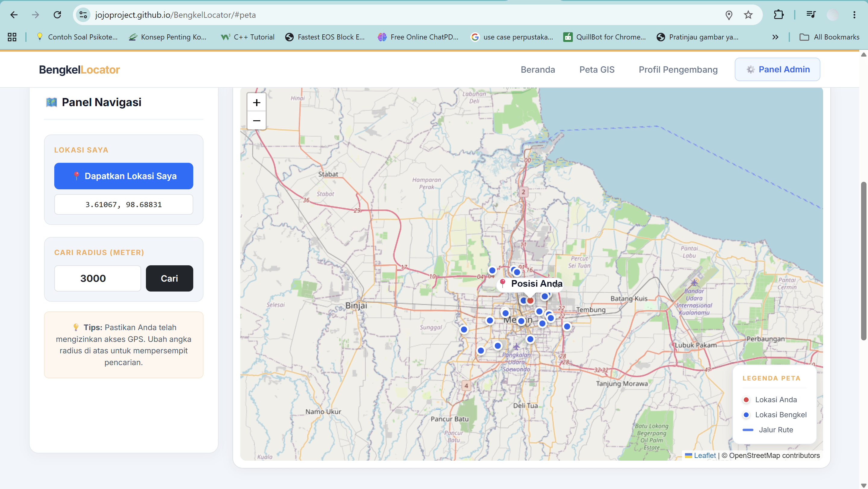This screenshot has width=868, height=489.
Task: Click the scroll down arrow of page
Action: click(x=863, y=485)
